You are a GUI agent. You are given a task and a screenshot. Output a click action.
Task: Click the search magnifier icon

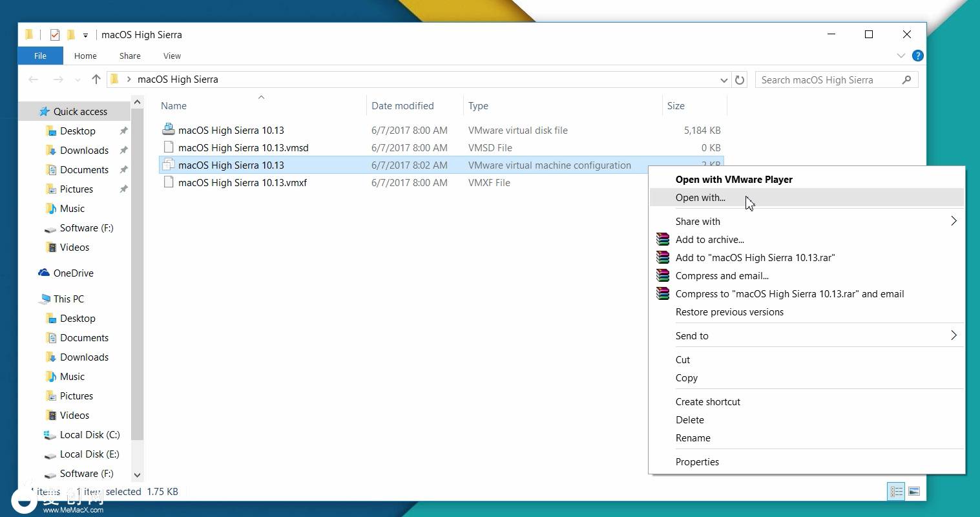(906, 79)
